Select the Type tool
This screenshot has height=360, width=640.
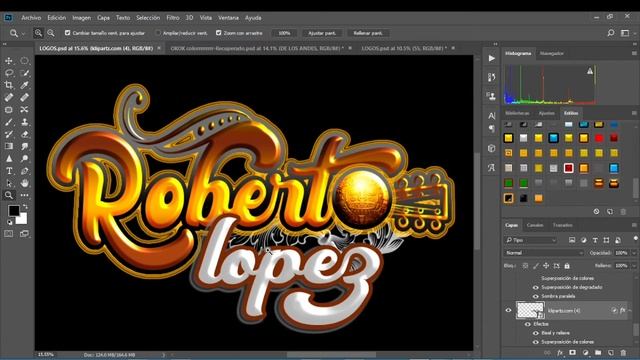pyautogui.click(x=9, y=171)
